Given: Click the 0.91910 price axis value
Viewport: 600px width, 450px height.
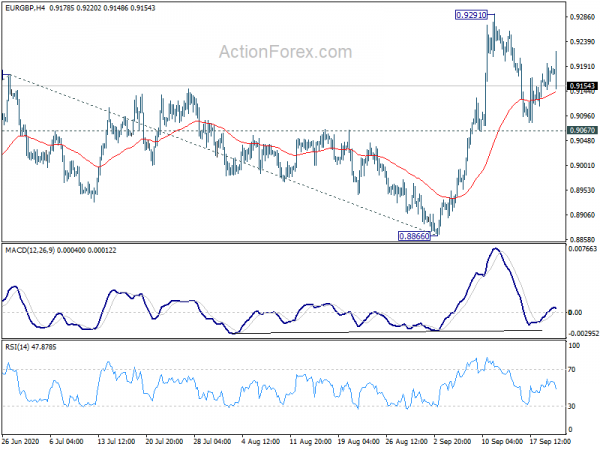Looking at the screenshot, I should [582, 66].
